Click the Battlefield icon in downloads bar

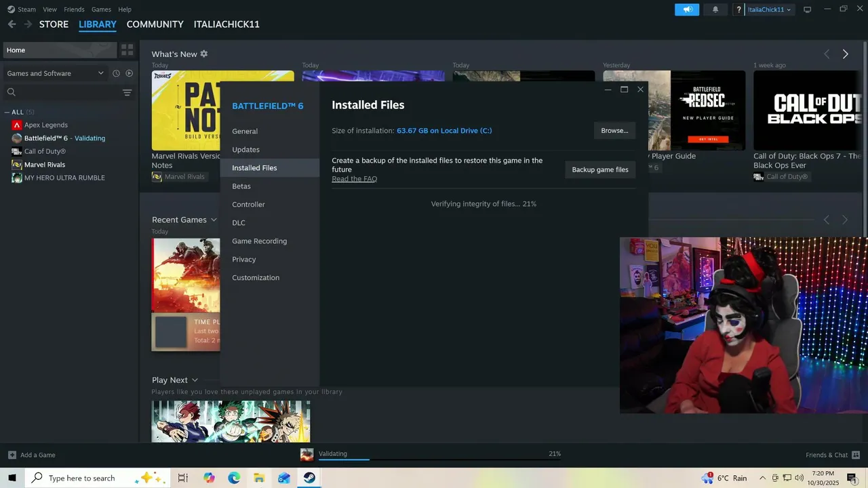(x=307, y=455)
